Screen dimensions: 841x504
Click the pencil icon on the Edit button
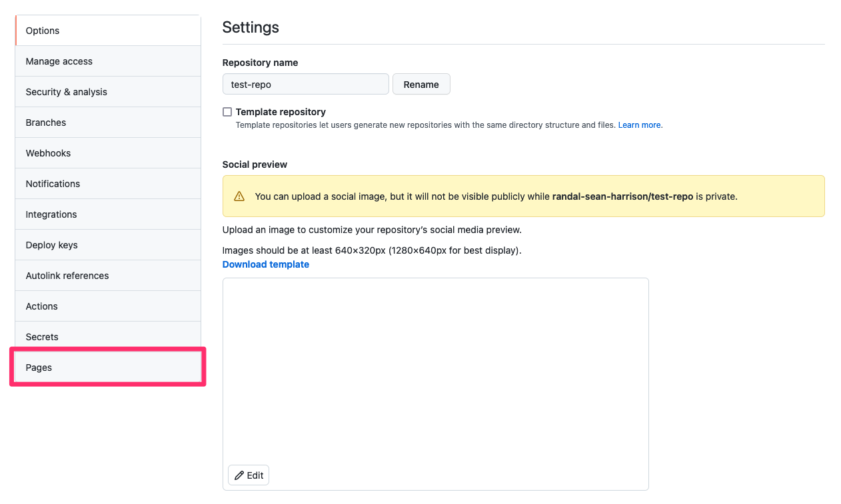240,475
